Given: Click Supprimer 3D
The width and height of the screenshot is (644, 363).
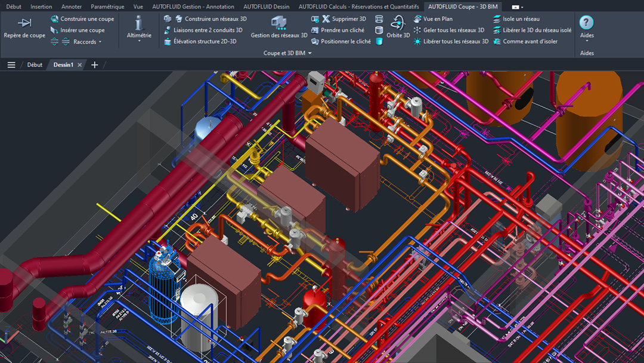Looking at the screenshot, I should tap(343, 19).
